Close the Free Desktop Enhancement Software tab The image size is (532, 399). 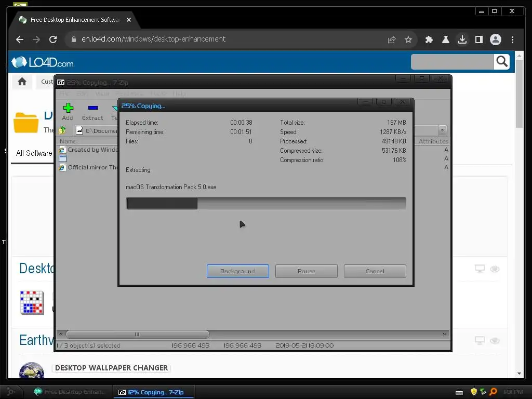129,20
